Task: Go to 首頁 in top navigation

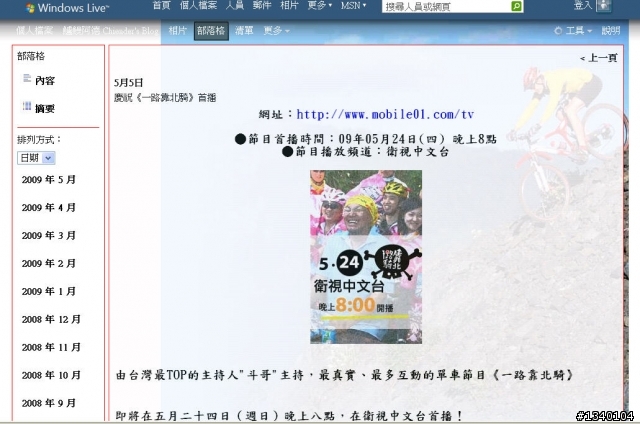Action: [x=162, y=6]
